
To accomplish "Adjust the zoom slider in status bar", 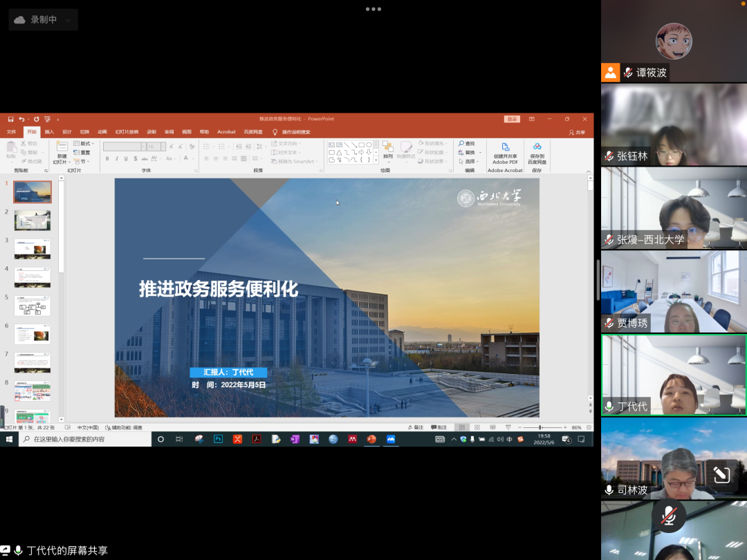I will tap(540, 427).
